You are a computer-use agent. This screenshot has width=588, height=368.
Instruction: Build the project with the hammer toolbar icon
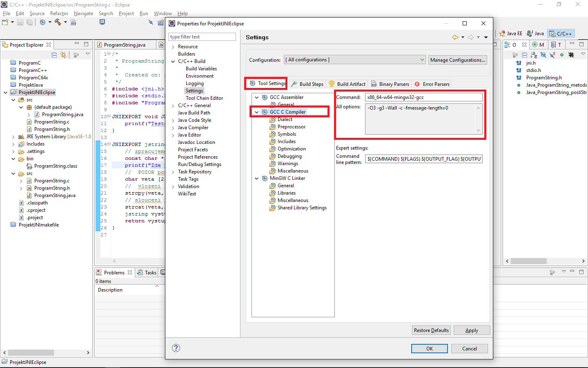(x=58, y=22)
